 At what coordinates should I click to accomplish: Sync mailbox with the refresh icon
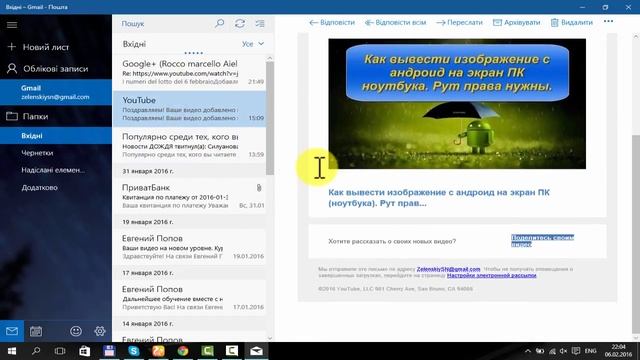click(240, 23)
